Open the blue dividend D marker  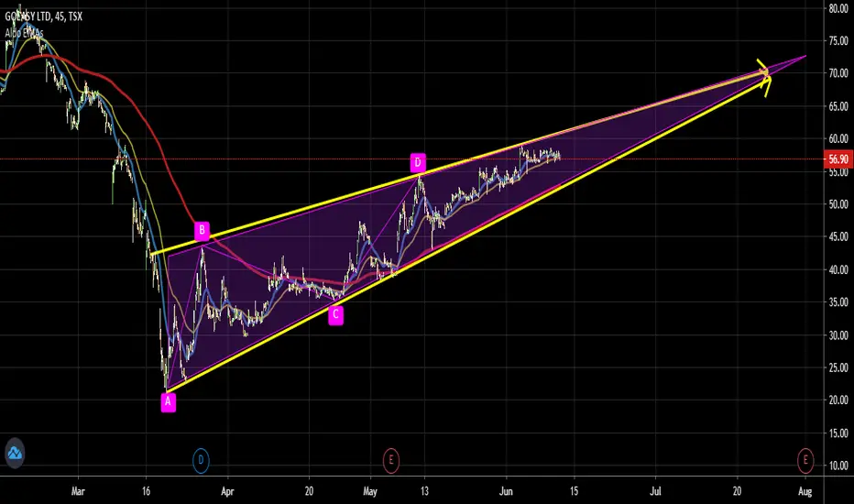[201, 460]
